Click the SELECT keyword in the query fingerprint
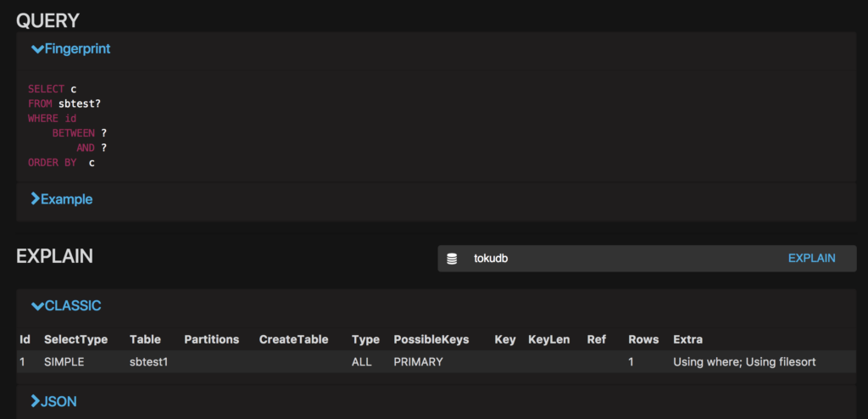 tap(47, 88)
